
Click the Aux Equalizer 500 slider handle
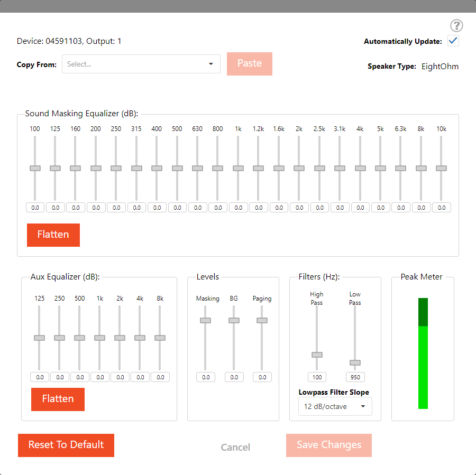click(79, 338)
